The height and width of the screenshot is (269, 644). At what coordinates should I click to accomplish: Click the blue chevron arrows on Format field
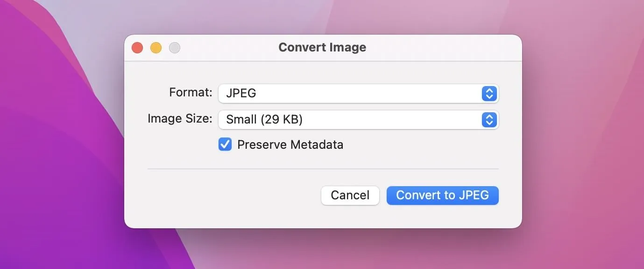click(x=488, y=94)
